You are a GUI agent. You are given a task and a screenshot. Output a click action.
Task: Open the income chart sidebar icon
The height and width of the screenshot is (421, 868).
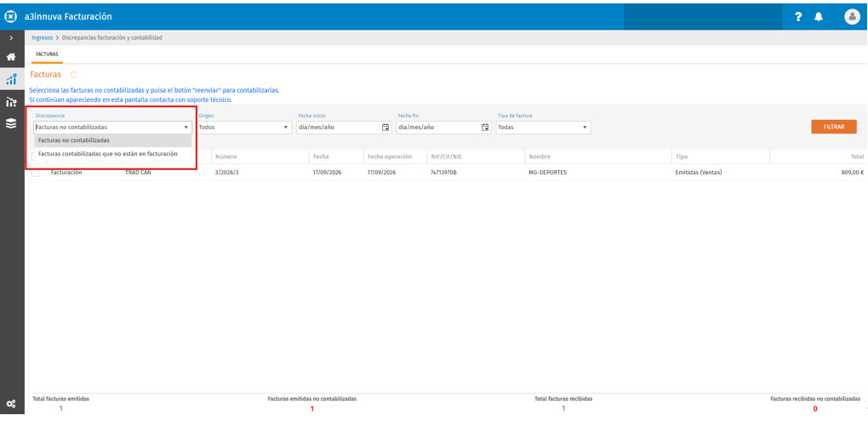[x=11, y=78]
